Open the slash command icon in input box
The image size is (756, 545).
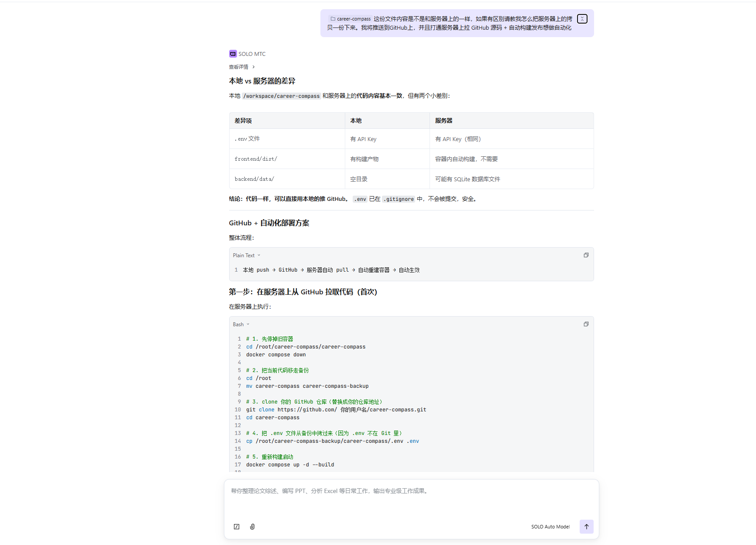(x=237, y=527)
